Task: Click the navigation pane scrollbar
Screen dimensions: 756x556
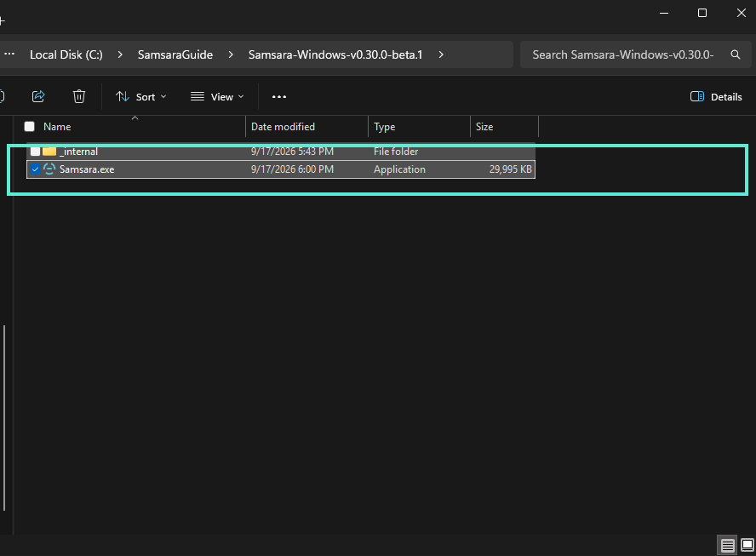Action: click(4, 417)
